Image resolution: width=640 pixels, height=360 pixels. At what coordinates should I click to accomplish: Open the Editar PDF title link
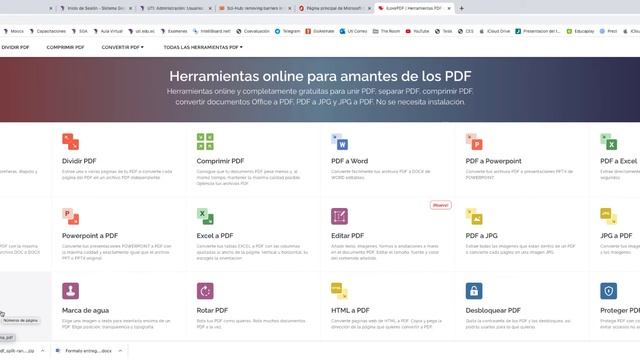347,236
